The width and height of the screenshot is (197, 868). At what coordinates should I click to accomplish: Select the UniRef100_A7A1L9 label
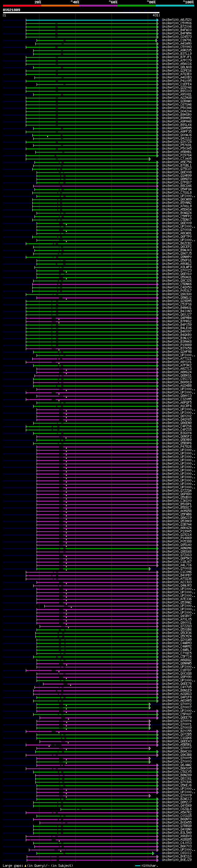[177, 206]
